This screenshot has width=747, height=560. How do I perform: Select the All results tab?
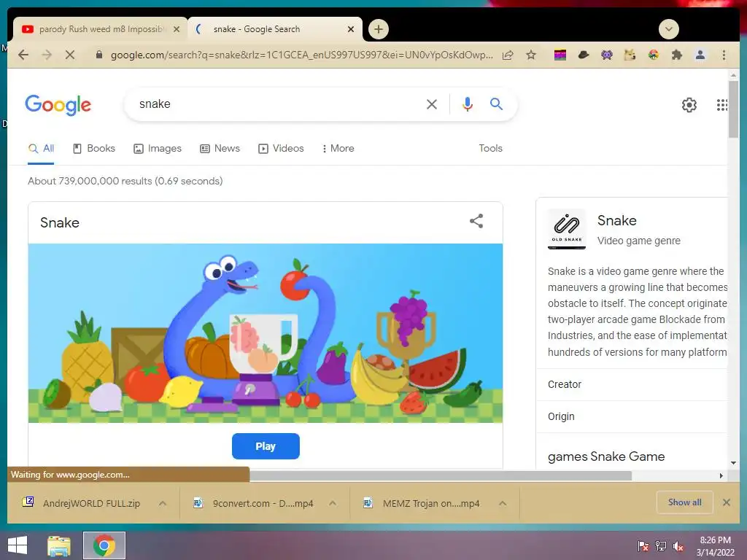tap(41, 149)
